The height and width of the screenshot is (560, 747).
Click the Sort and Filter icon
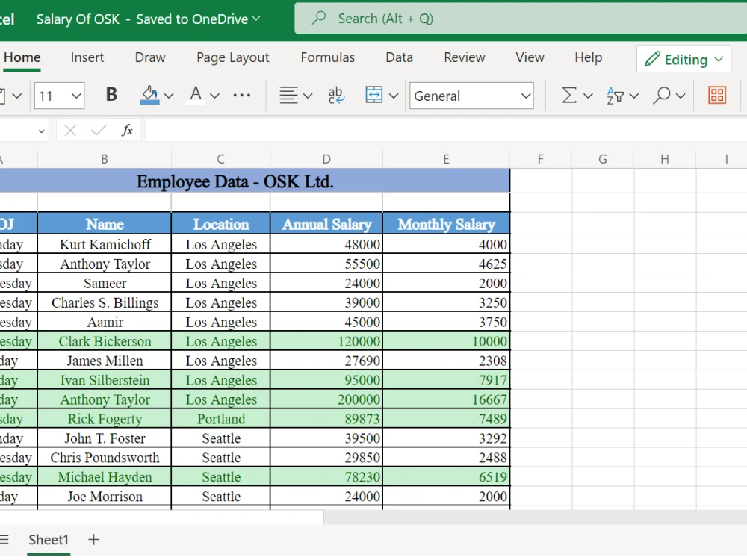(x=615, y=96)
